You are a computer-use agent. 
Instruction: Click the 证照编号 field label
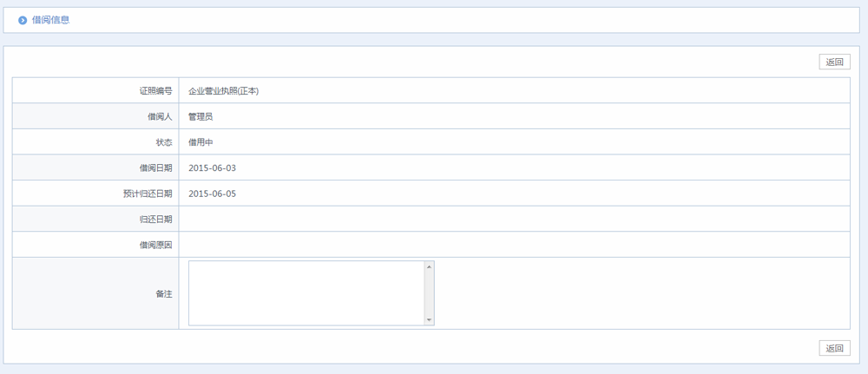[155, 91]
